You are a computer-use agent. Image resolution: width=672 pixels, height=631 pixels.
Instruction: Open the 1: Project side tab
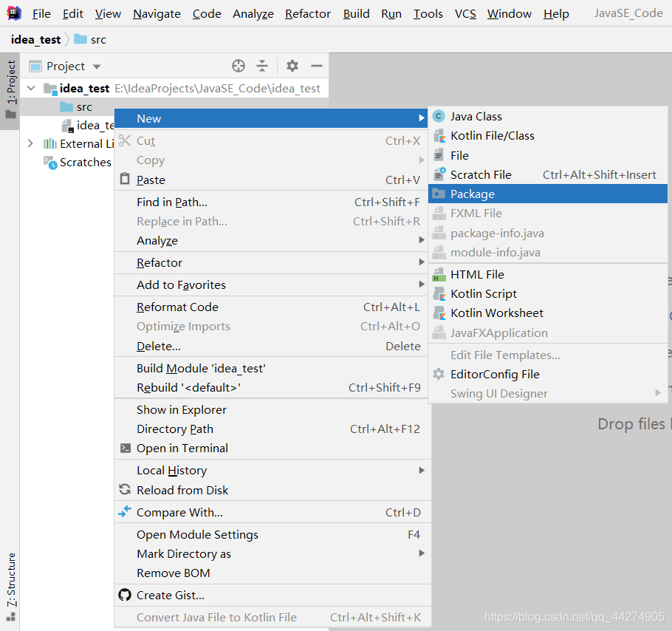(10, 90)
